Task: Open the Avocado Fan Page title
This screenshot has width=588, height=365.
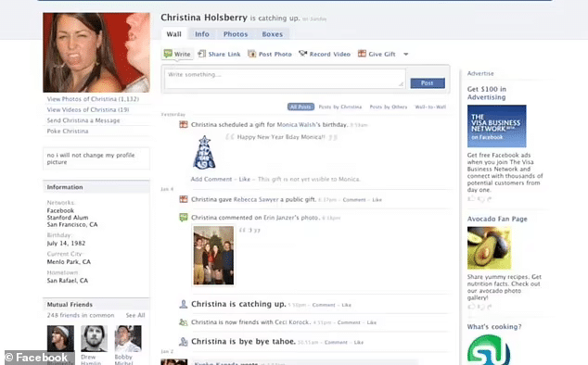Action: (x=497, y=219)
